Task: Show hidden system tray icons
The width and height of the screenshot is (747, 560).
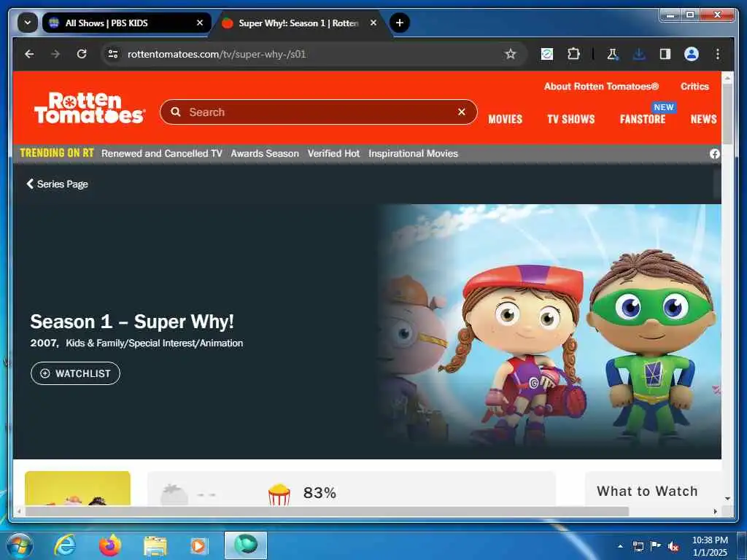Action: (620, 546)
